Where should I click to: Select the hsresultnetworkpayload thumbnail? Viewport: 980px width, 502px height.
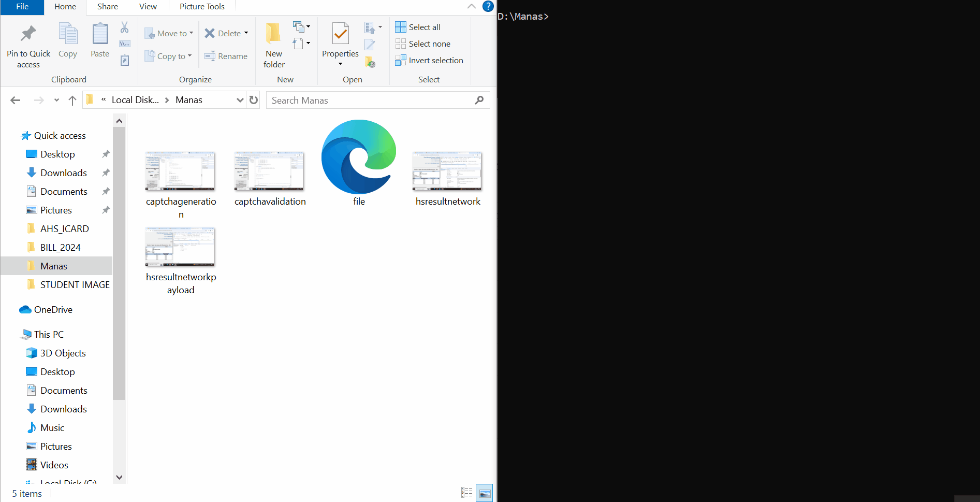pos(180,247)
